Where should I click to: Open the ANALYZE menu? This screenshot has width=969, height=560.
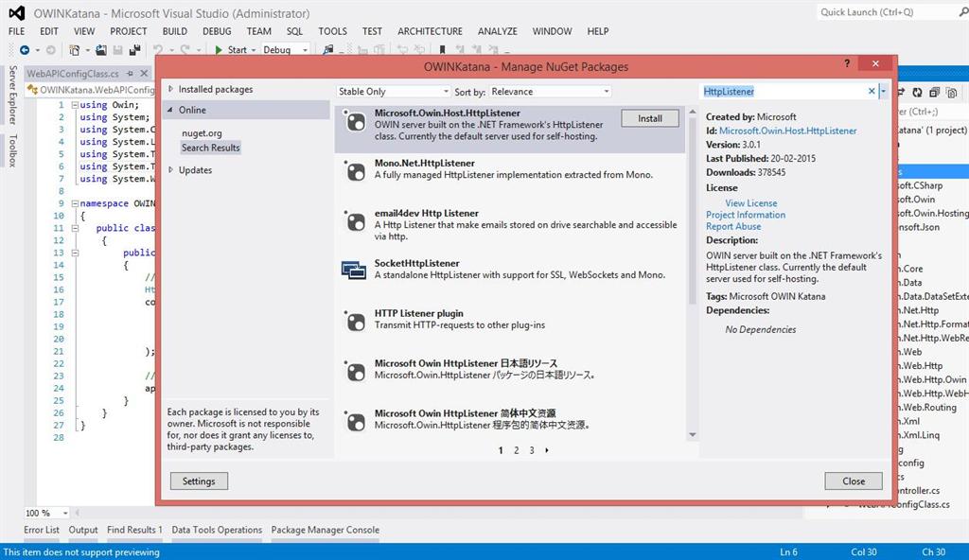point(498,31)
